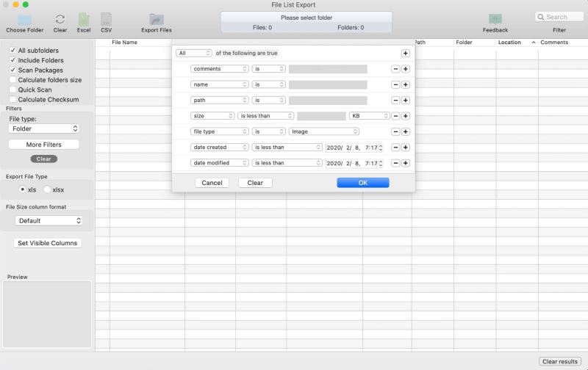
Task: Export list as CSV icon
Action: coord(106,19)
